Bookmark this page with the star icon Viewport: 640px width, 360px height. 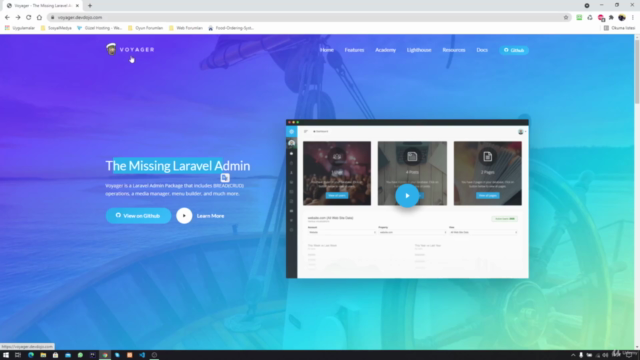566,17
